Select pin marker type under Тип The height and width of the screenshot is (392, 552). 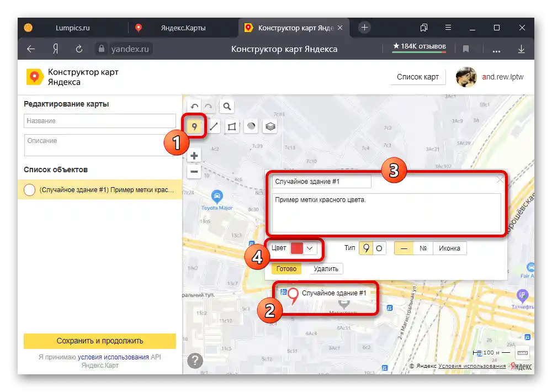click(366, 247)
